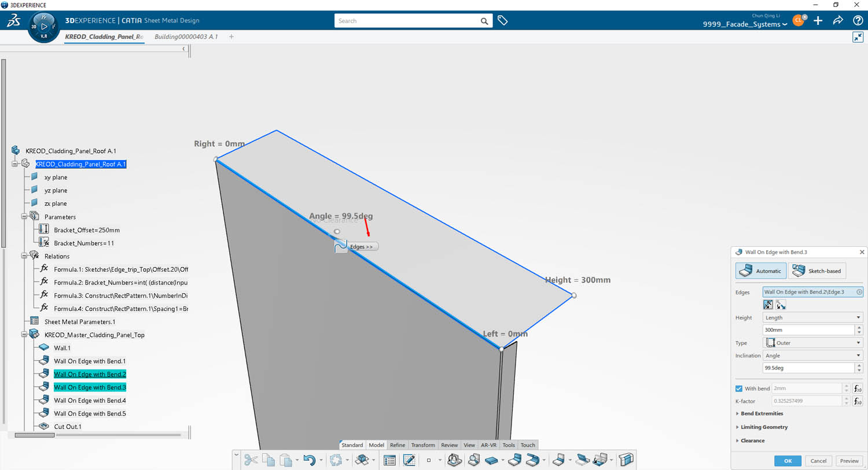
Task: Click the formula button beside K-factor
Action: pyautogui.click(x=858, y=401)
